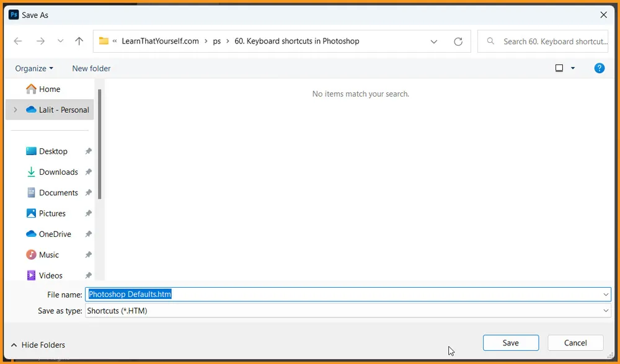620x364 pixels.
Task: Unpin Desktop using its pin icon
Action: [x=89, y=151]
